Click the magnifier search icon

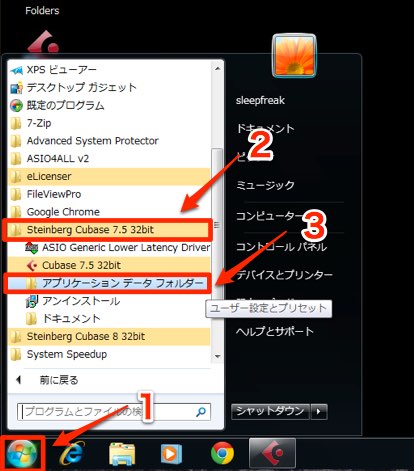pyautogui.click(x=201, y=412)
